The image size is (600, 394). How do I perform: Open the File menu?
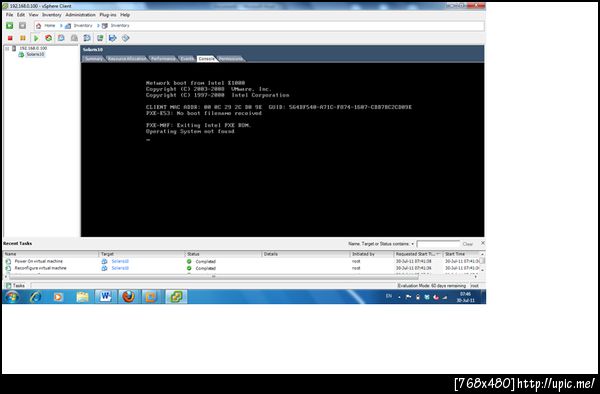pyautogui.click(x=10, y=15)
